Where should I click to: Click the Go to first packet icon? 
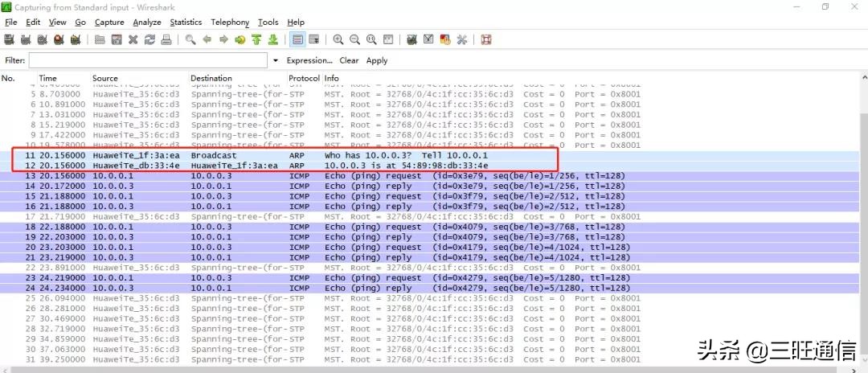pos(256,39)
